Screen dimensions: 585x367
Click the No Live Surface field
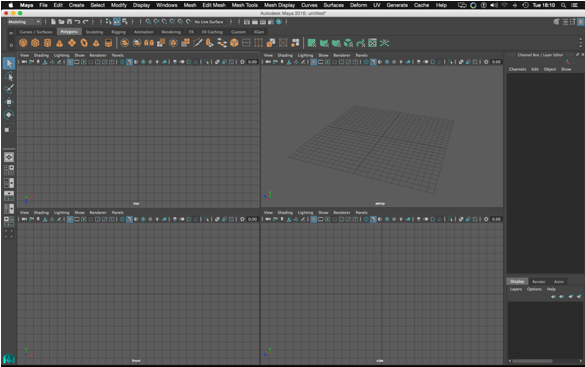click(209, 22)
